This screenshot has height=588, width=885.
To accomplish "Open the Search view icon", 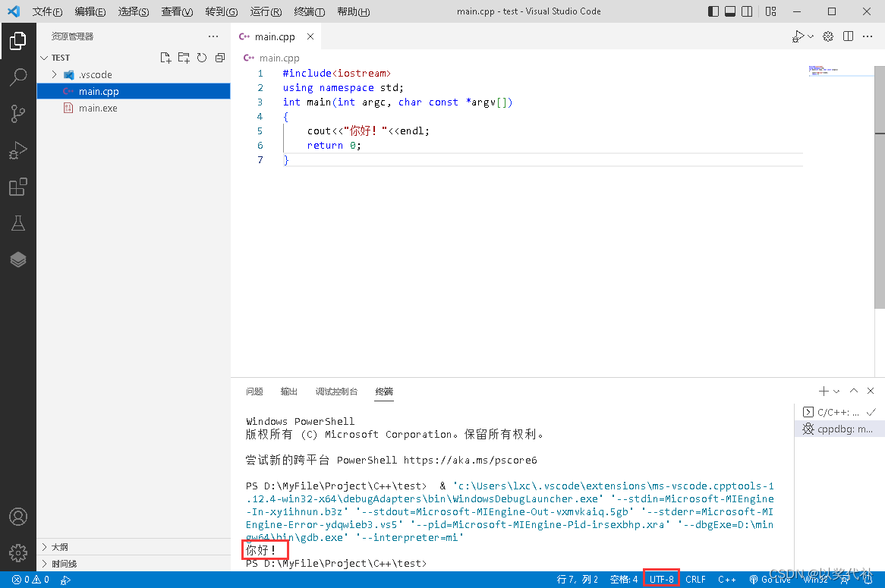I will pos(18,77).
